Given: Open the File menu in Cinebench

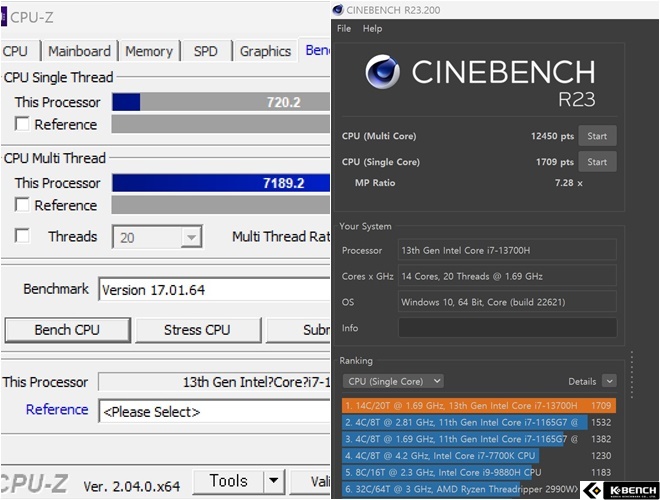Looking at the screenshot, I should [344, 29].
